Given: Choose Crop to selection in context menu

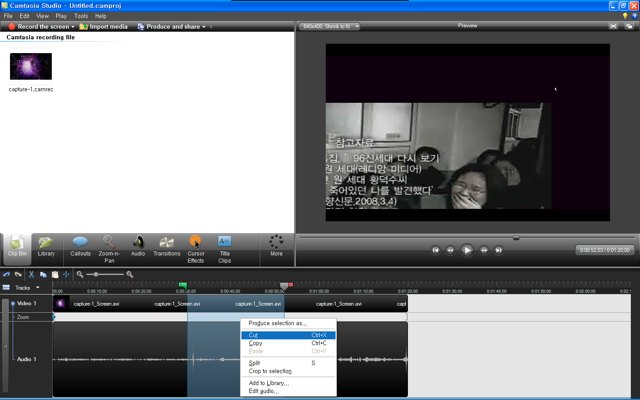Looking at the screenshot, I should (288, 371).
